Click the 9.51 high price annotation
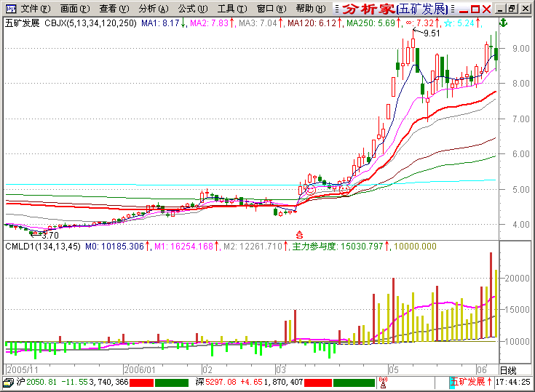535x392 pixels. coord(432,33)
